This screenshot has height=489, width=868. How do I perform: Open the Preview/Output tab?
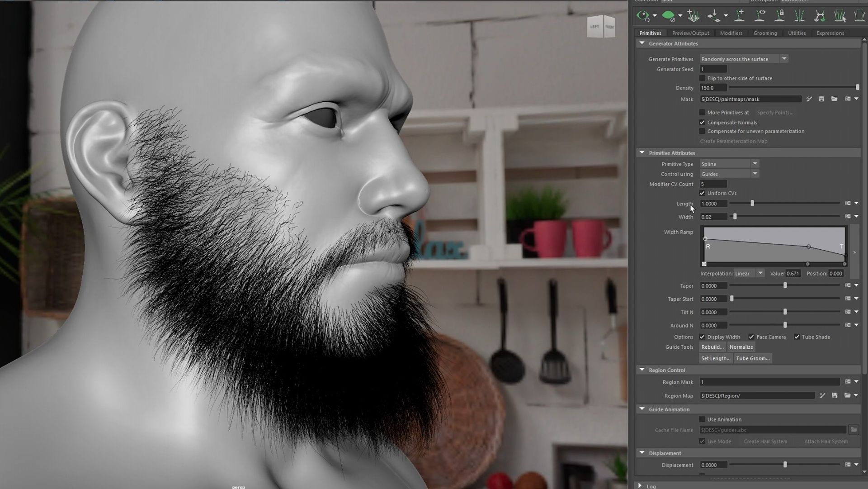(x=690, y=33)
